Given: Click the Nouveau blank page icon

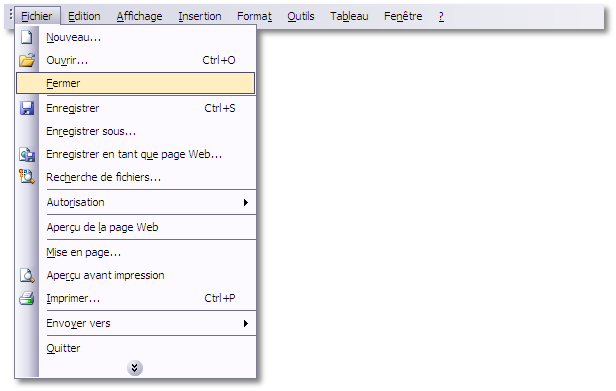Looking at the screenshot, I should (x=27, y=37).
